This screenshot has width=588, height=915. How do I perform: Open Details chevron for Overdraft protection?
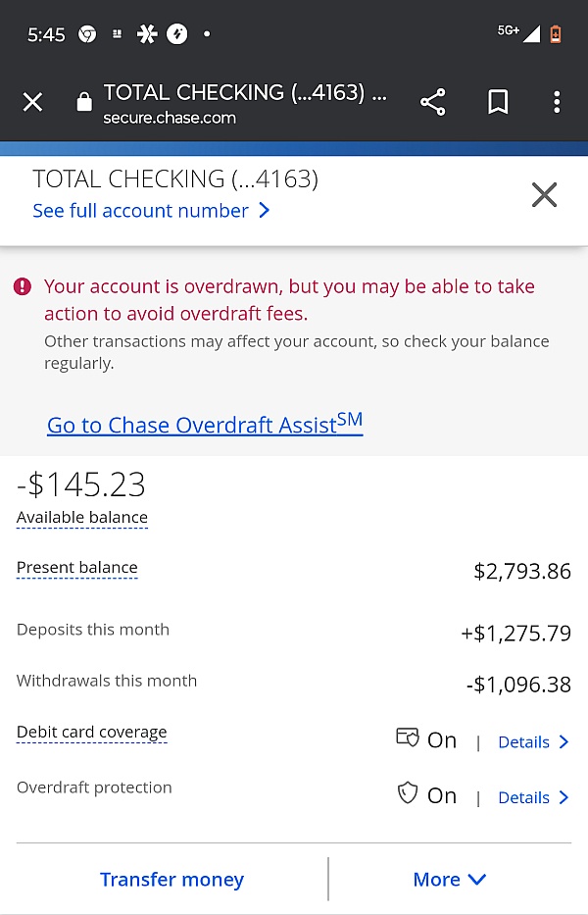pyautogui.click(x=533, y=797)
